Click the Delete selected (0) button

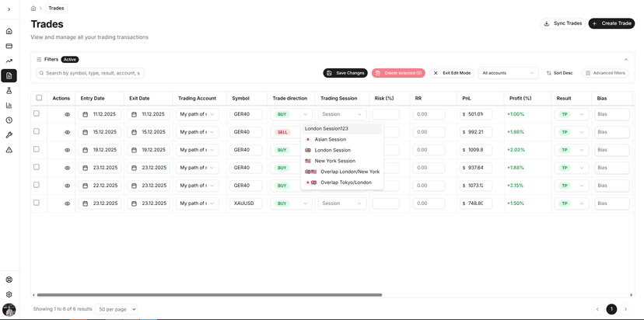[398, 73]
